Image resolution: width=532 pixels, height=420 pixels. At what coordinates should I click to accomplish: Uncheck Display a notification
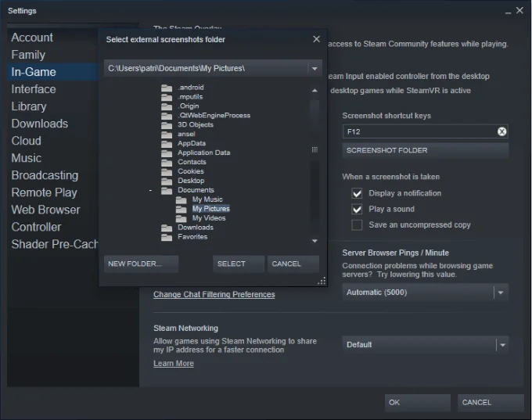tap(357, 193)
